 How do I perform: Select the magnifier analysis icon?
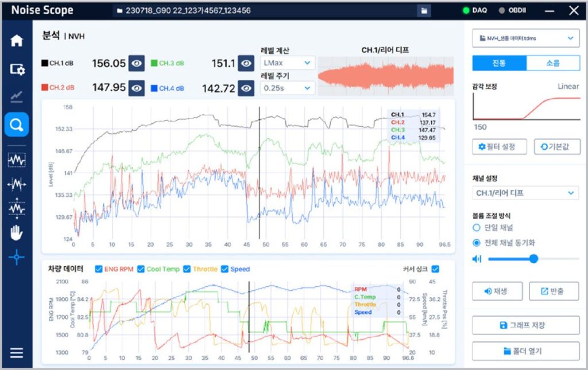17,124
